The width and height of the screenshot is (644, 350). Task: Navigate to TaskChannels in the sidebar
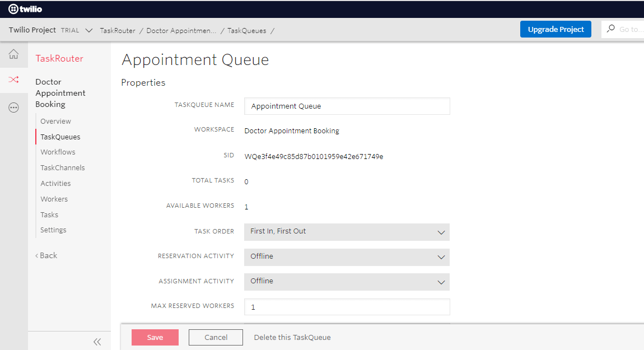[x=62, y=167]
